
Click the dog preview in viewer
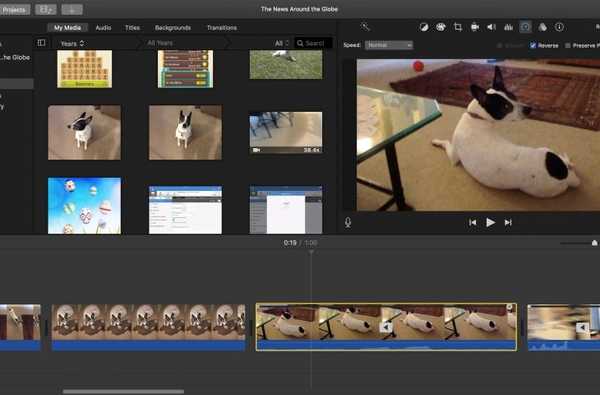point(478,135)
